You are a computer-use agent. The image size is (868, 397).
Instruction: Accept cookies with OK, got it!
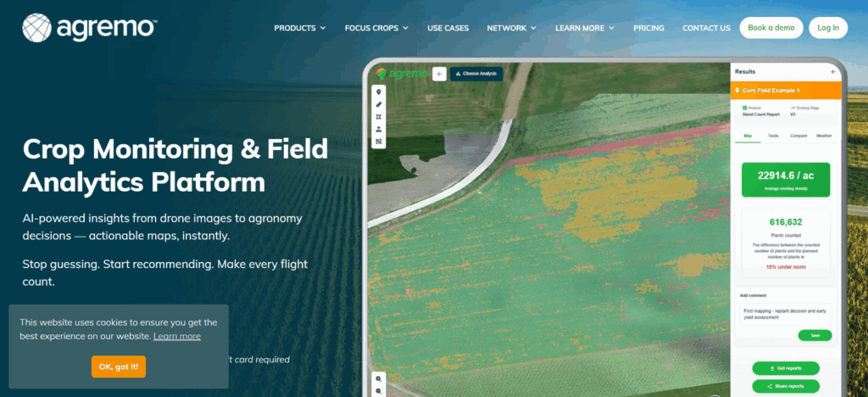point(119,366)
